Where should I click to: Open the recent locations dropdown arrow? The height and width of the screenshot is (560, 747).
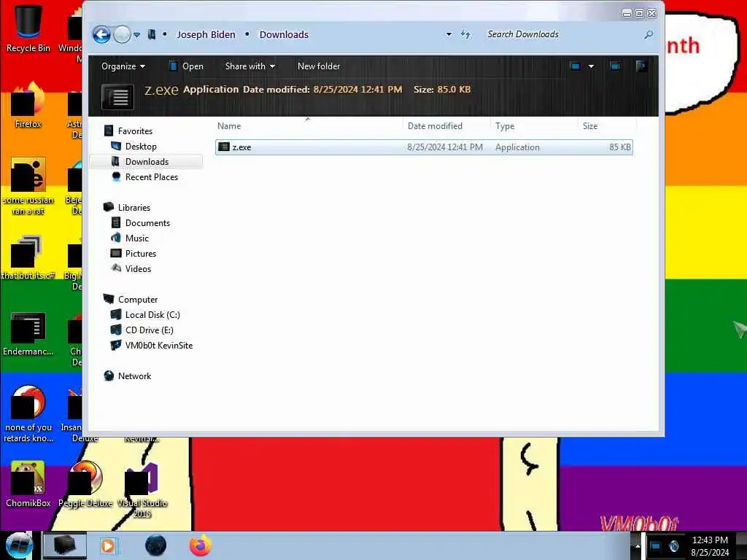tap(137, 35)
